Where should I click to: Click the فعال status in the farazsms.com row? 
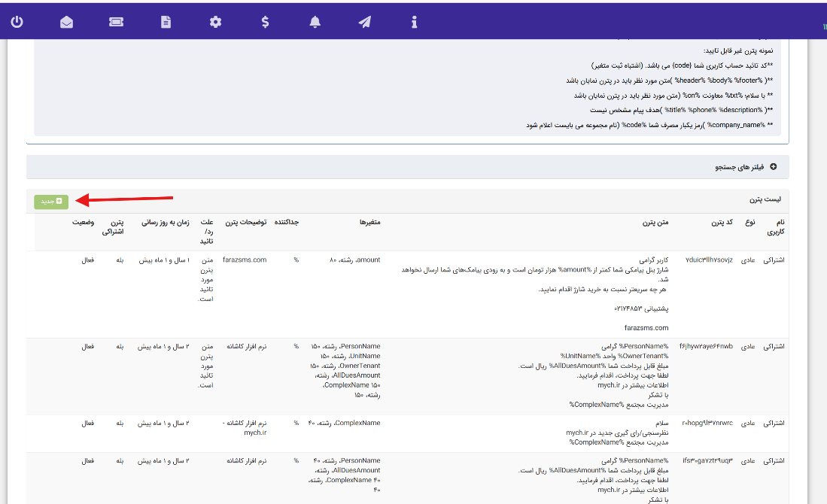[87, 260]
